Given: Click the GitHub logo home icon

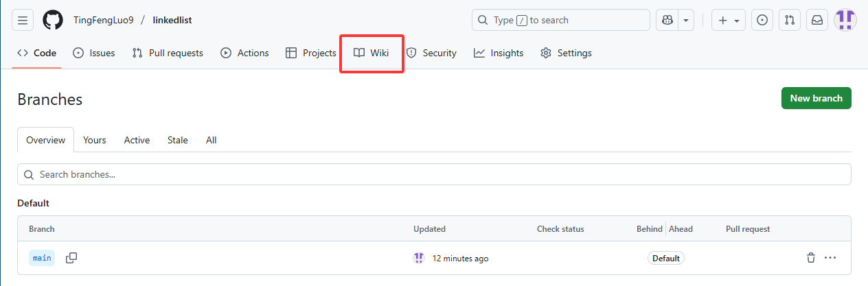Looking at the screenshot, I should tap(53, 20).
